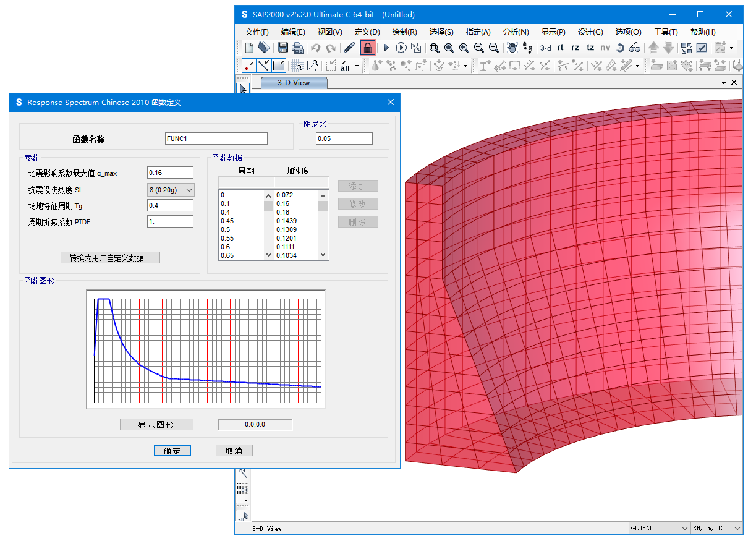The height and width of the screenshot is (541, 756).
Task: Click the Save model icon
Action: [282, 48]
